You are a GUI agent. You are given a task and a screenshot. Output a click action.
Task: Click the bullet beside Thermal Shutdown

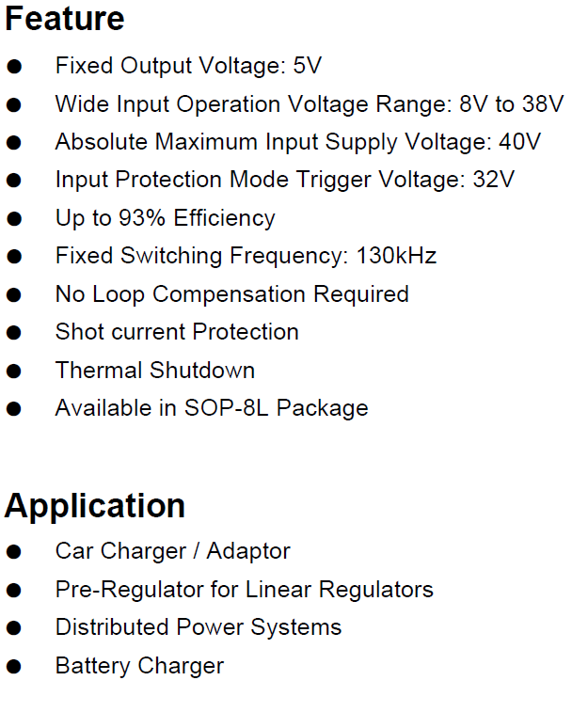(x=14, y=371)
